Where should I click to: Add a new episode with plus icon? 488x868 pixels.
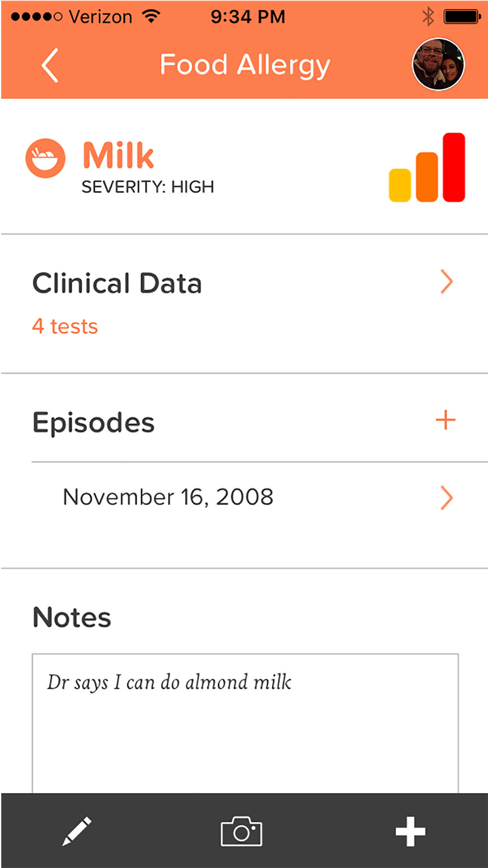pos(446,420)
